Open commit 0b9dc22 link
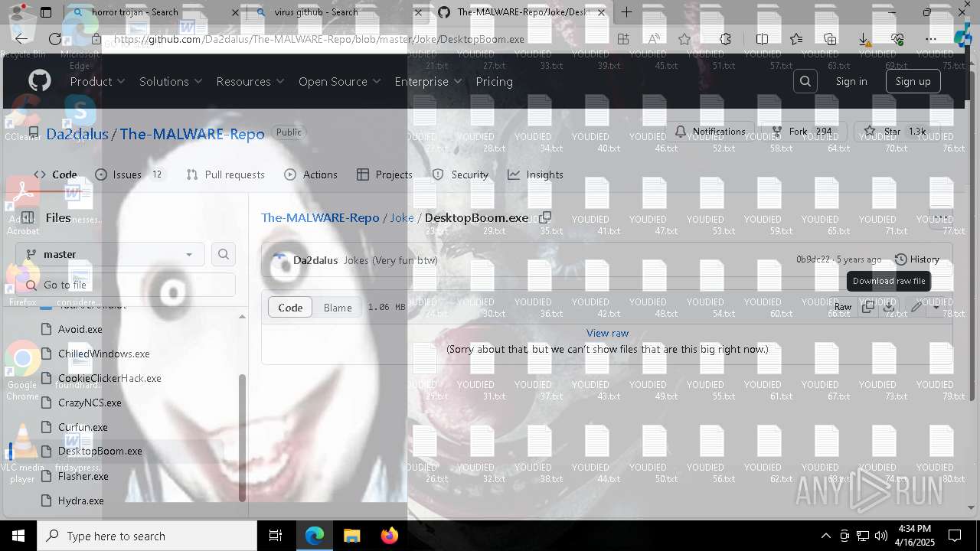This screenshot has width=980, height=551. click(x=813, y=259)
